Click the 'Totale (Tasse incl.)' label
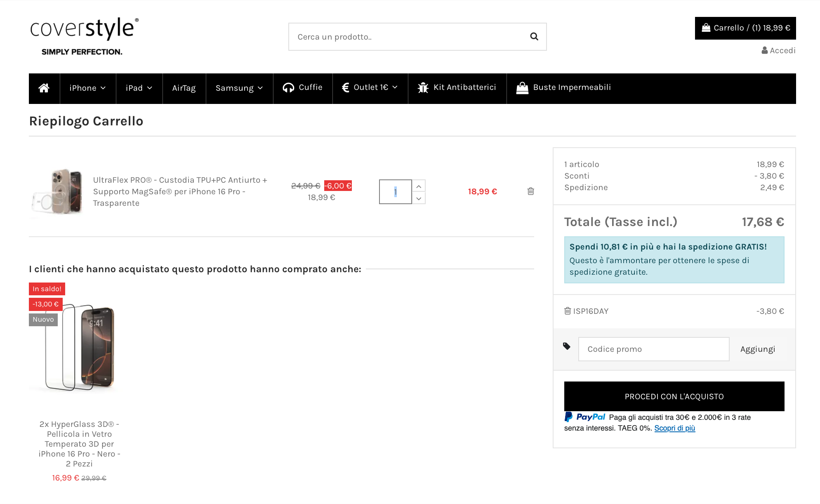The image size is (820, 504). pyautogui.click(x=621, y=222)
